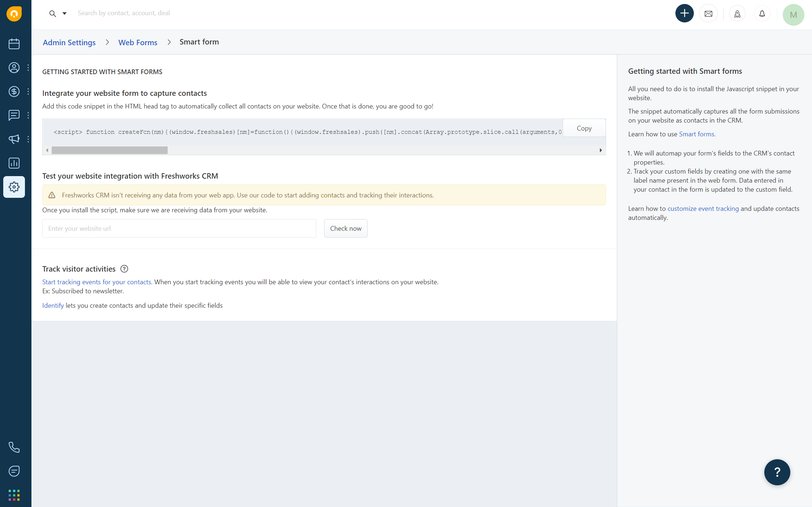812x507 pixels.
Task: Click the rocket icon in the top bar
Action: (737, 13)
